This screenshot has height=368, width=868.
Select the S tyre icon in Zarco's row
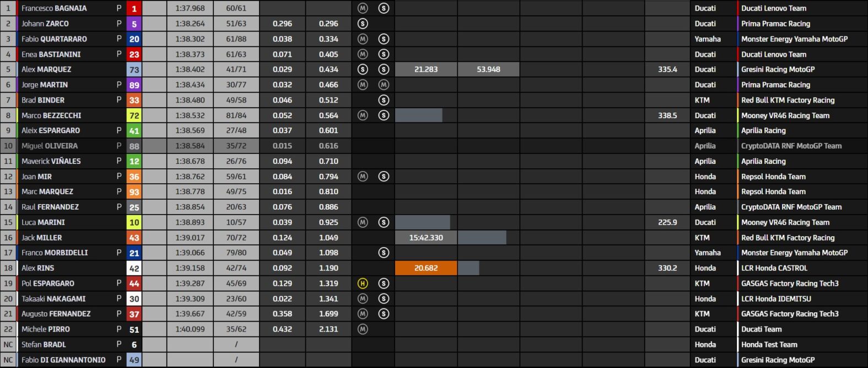click(x=363, y=24)
